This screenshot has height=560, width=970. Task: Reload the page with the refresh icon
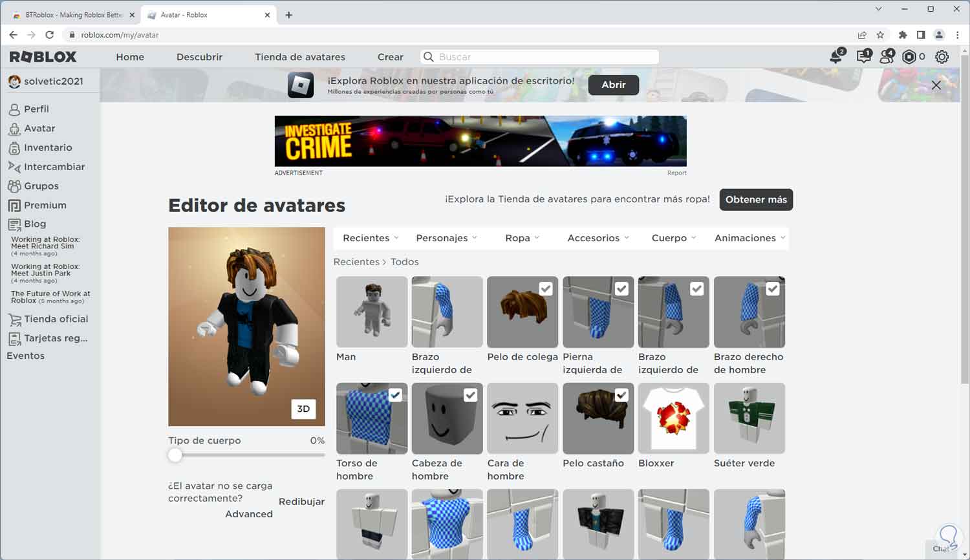pos(49,35)
